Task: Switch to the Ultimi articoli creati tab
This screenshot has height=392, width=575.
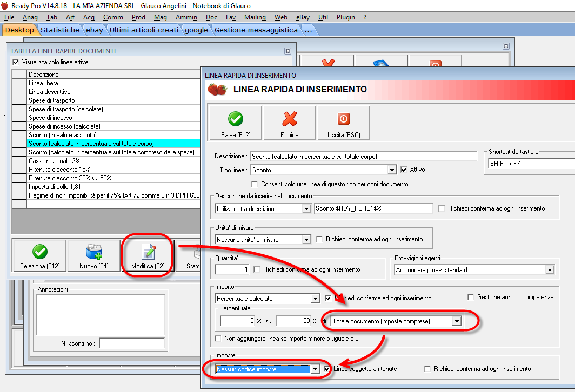Action: click(x=144, y=30)
